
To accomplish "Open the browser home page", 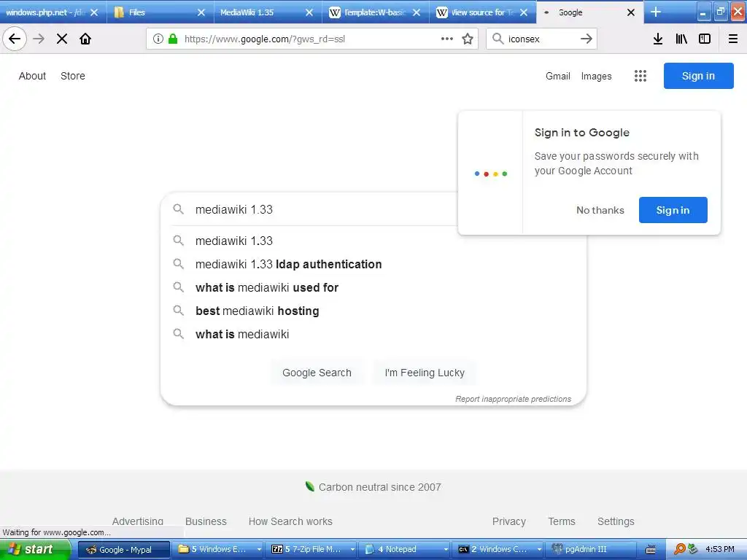I will click(85, 39).
